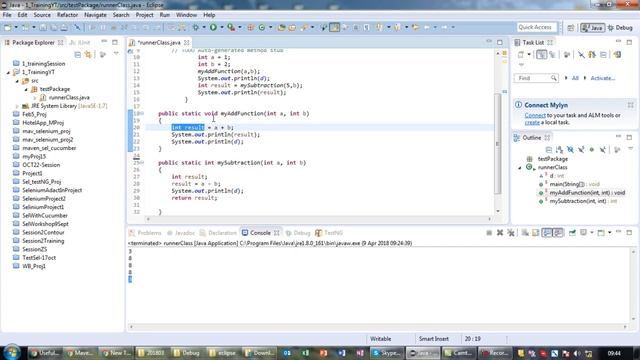Click the Connect link in Mylyn panel
The image size is (640, 360).
535,116
